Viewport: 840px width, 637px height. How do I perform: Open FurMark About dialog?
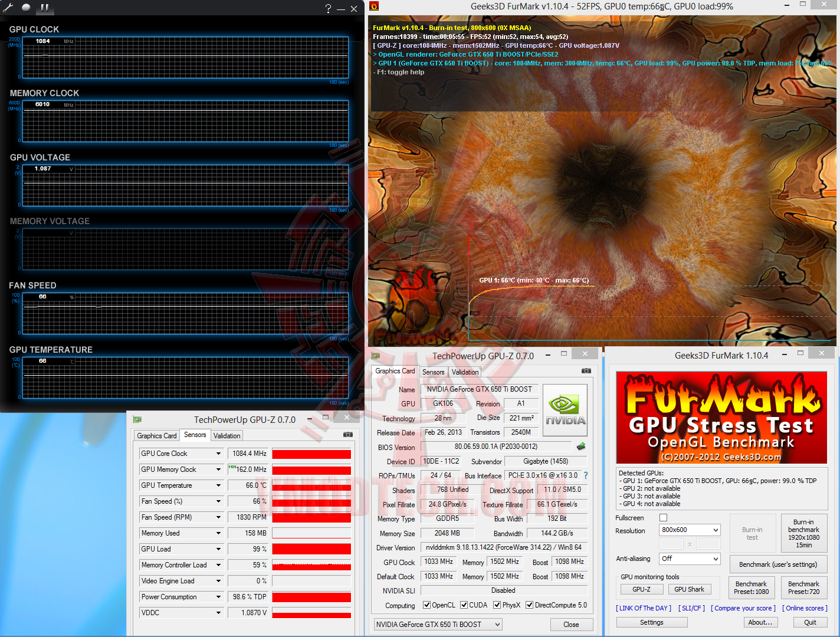[760, 622]
